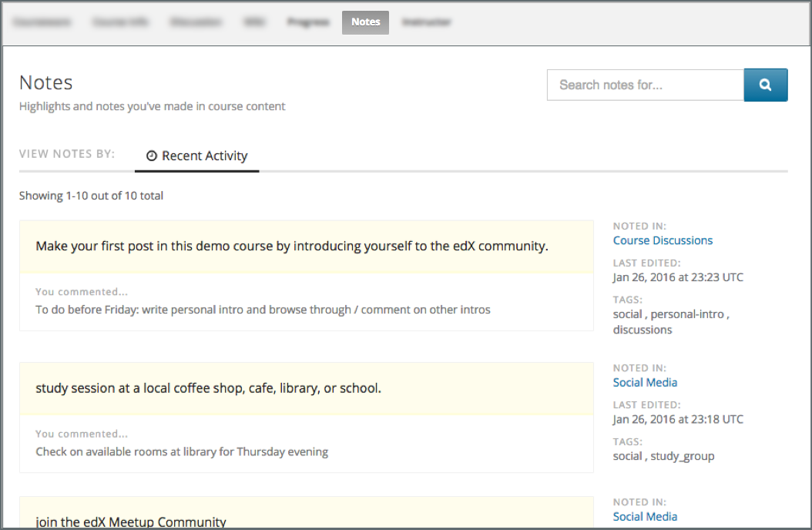Click the 'Check on available rooms' comment

coord(182,451)
